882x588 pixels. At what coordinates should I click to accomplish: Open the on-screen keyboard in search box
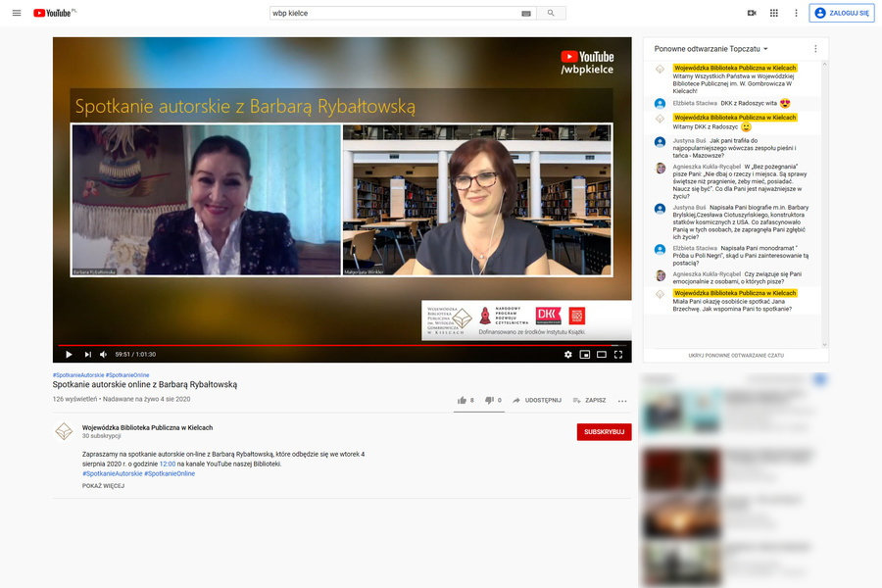(526, 14)
